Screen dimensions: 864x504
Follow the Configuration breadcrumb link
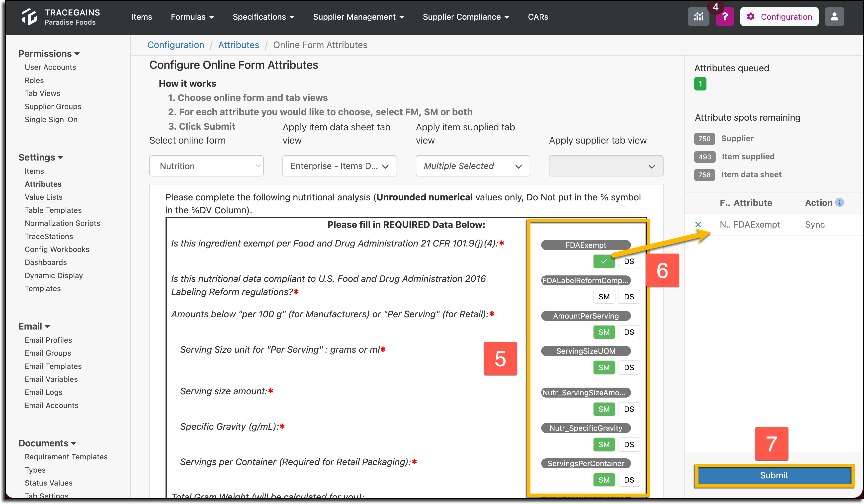click(175, 45)
